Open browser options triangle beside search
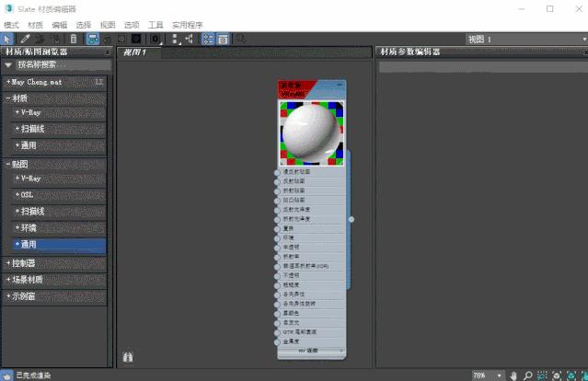 (8, 65)
